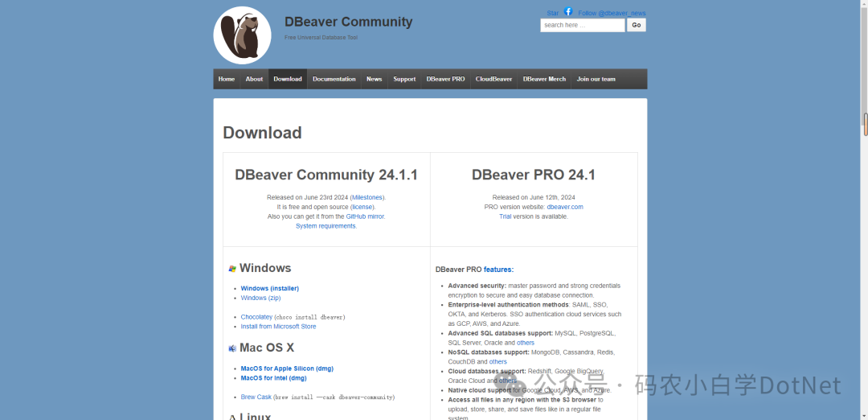Open the Milestones link
Image resolution: width=868 pixels, height=420 pixels.
click(366, 197)
